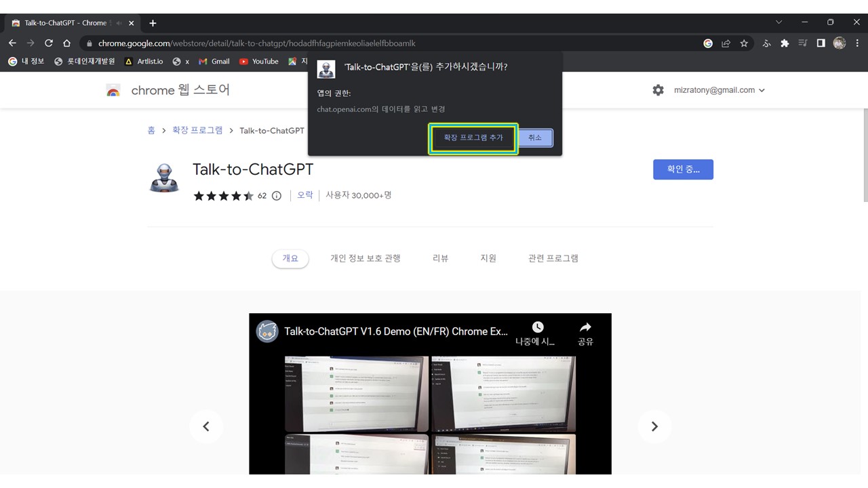Close the Talk-to-ChatGPT tab

pyautogui.click(x=132, y=23)
